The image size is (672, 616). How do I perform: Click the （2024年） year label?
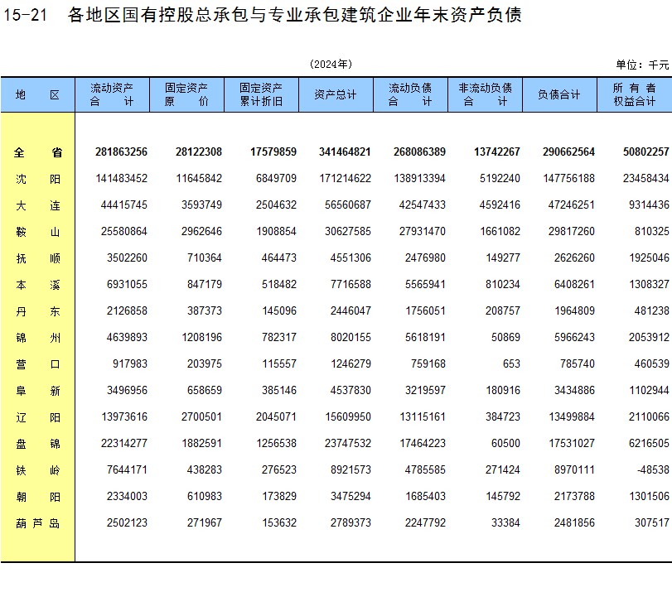(331, 65)
